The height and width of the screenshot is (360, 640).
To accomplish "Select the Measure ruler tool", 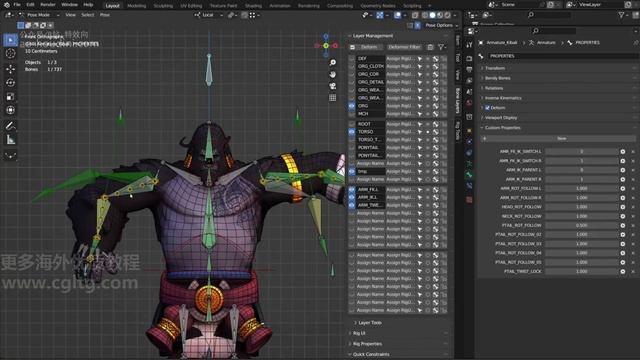I will 11,140.
